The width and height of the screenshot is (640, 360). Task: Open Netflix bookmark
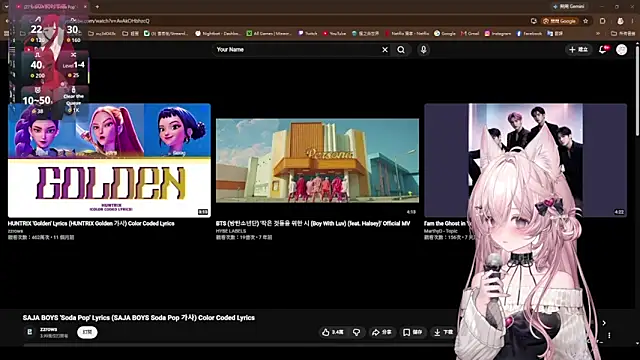coord(407,33)
